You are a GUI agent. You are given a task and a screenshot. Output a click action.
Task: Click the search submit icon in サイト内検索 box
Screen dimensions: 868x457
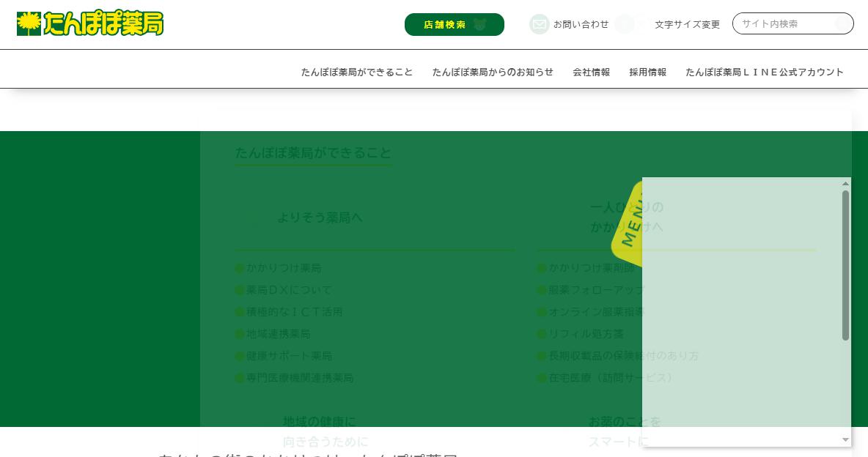coord(842,23)
